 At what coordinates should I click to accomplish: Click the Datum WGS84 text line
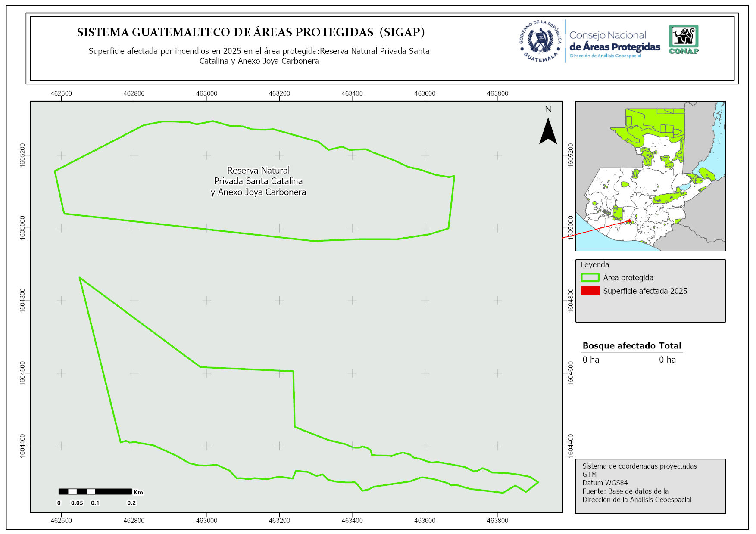click(x=605, y=483)
